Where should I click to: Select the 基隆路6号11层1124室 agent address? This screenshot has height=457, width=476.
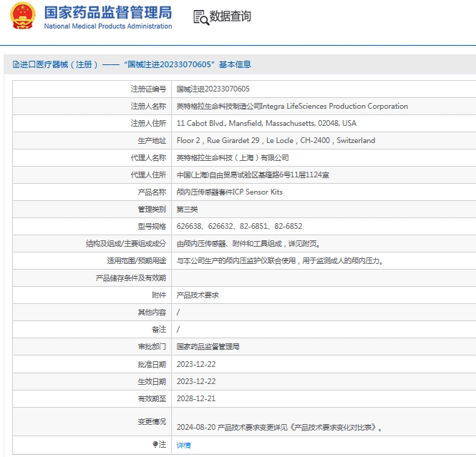click(253, 175)
